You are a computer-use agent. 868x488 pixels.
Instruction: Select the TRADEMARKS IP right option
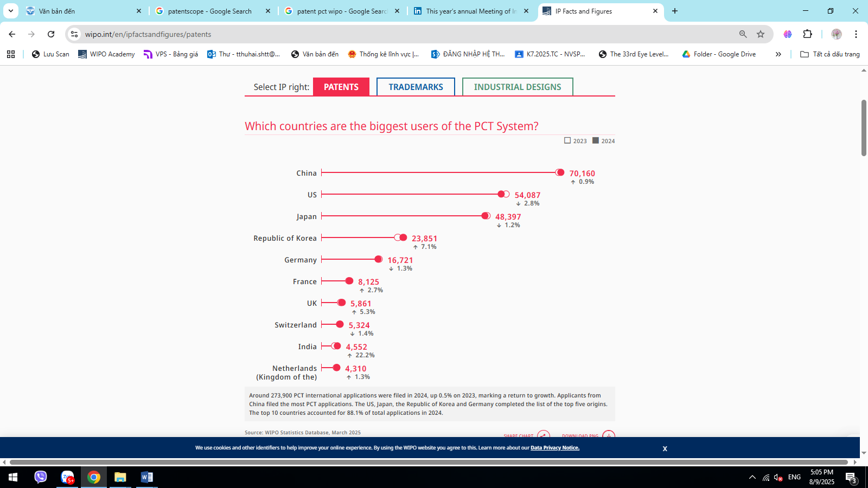pyautogui.click(x=416, y=87)
